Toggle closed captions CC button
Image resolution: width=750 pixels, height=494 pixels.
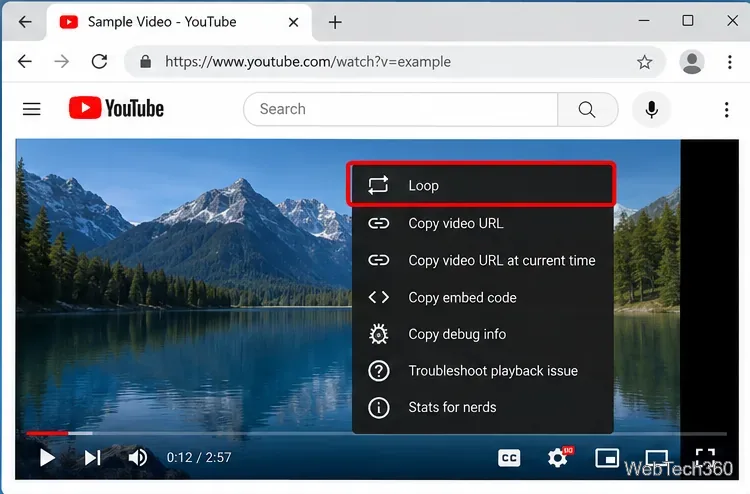tap(509, 458)
